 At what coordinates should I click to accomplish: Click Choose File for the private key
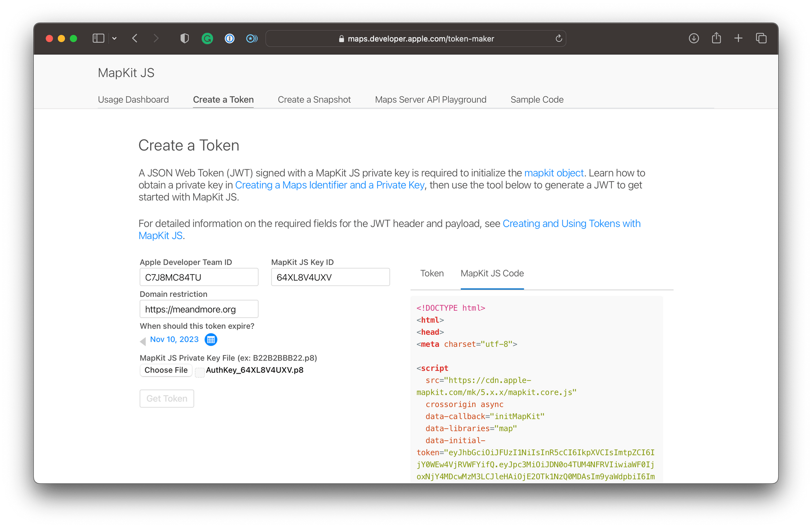(166, 370)
